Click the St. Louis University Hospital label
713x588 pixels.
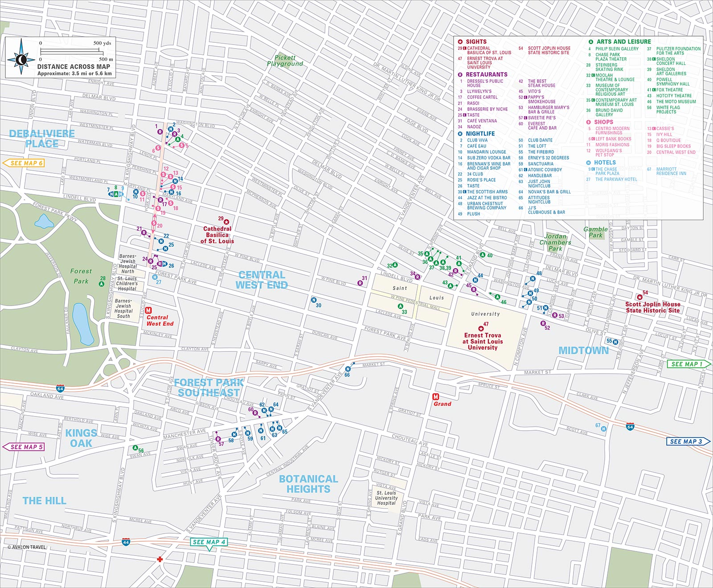[x=386, y=498]
